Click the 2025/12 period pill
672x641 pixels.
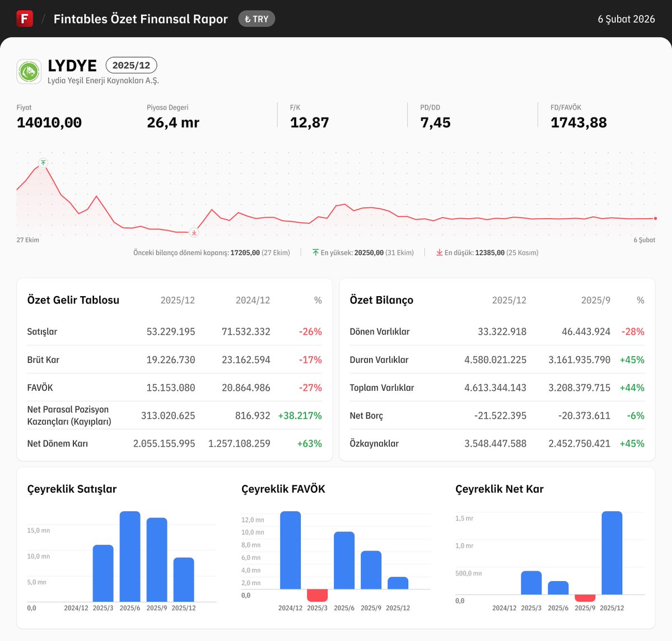131,65
